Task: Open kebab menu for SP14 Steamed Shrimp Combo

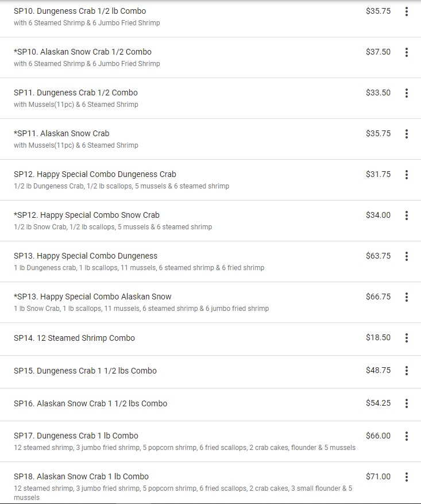Action: (x=407, y=338)
